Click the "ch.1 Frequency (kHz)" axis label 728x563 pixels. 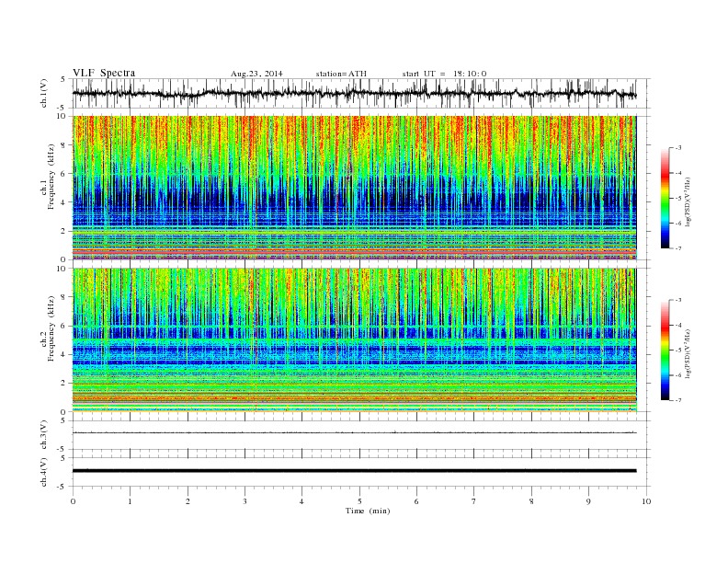coord(48,177)
